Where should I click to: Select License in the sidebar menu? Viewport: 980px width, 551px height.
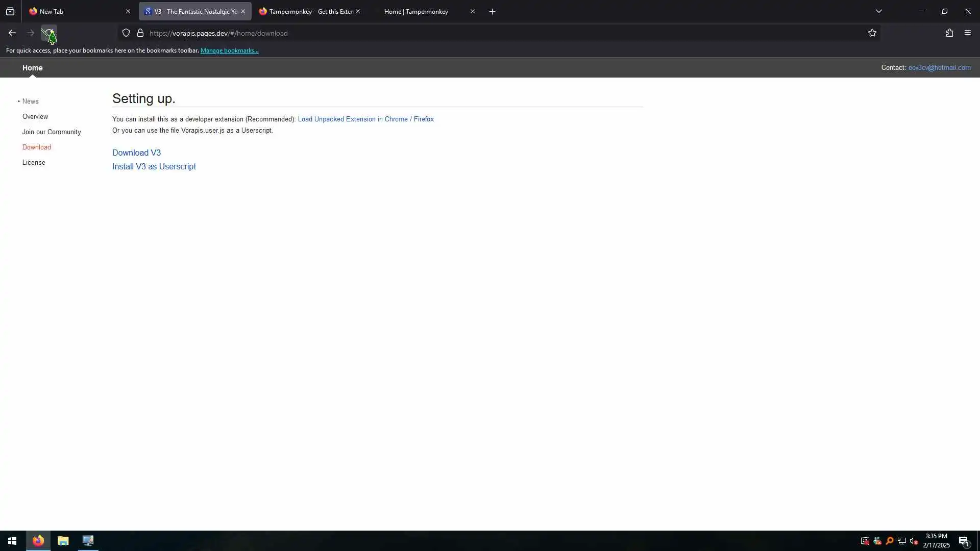click(34, 163)
